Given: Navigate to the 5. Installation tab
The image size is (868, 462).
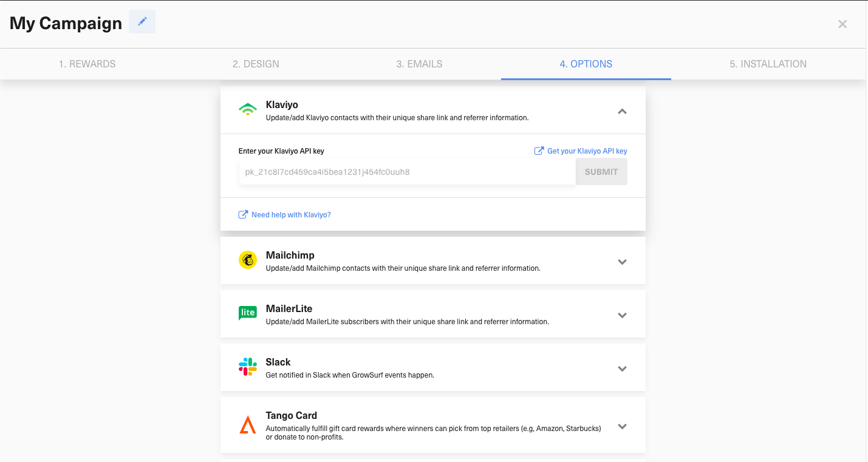Looking at the screenshot, I should 768,64.
